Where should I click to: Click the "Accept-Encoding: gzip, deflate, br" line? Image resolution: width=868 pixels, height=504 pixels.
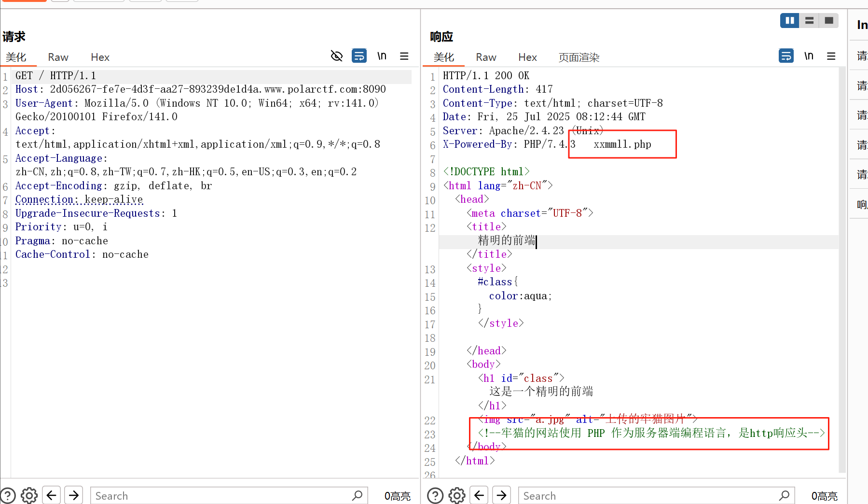coord(114,186)
